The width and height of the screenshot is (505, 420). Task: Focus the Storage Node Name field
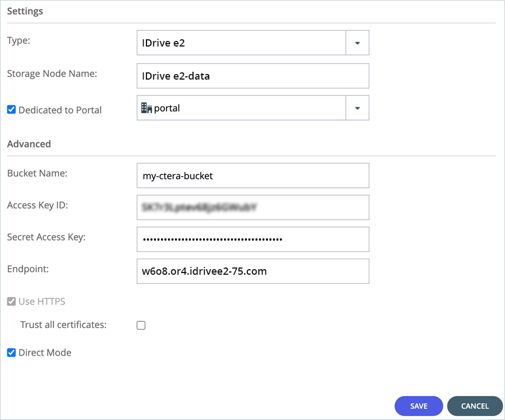(252, 76)
